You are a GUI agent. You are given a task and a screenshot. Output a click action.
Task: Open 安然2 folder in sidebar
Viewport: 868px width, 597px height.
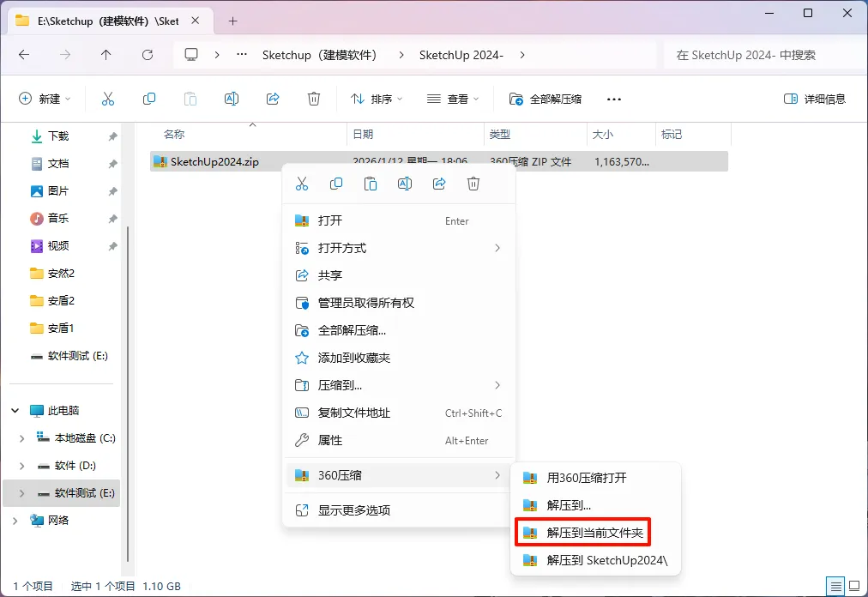click(x=61, y=273)
